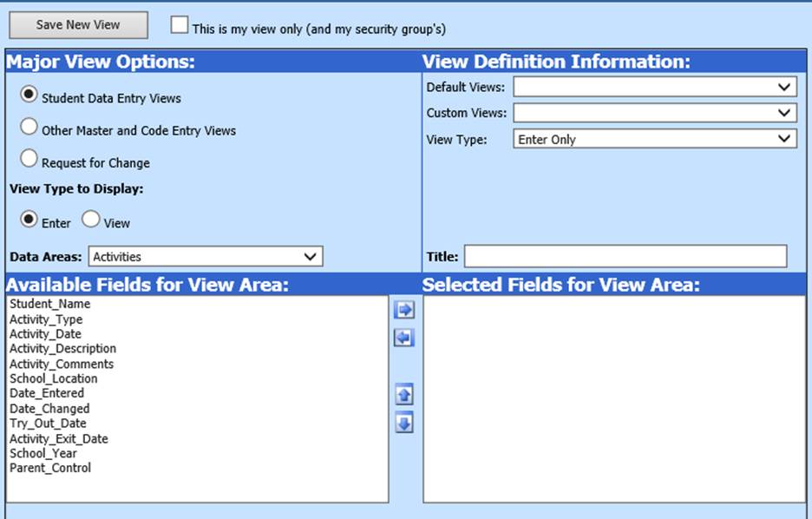Choose the Request for Change option
Viewport: 812px width, 519px height.
coord(29,160)
